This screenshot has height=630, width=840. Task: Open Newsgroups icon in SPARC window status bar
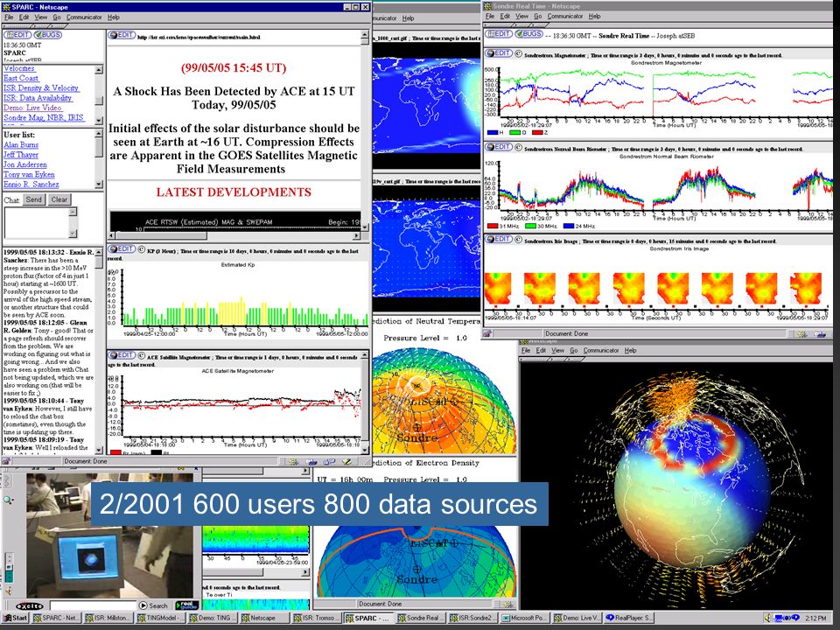click(329, 461)
